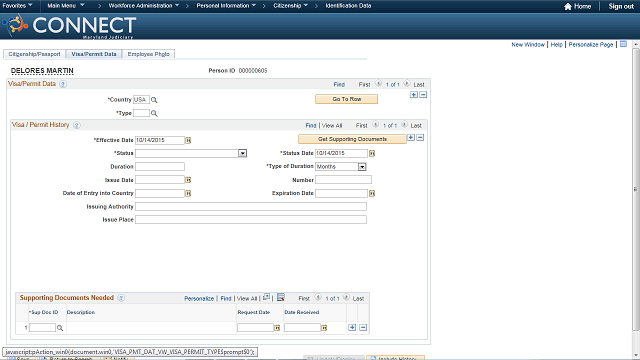Open Expiration Date calendar icon
Screen dimensions: 640x360
pos(372,193)
